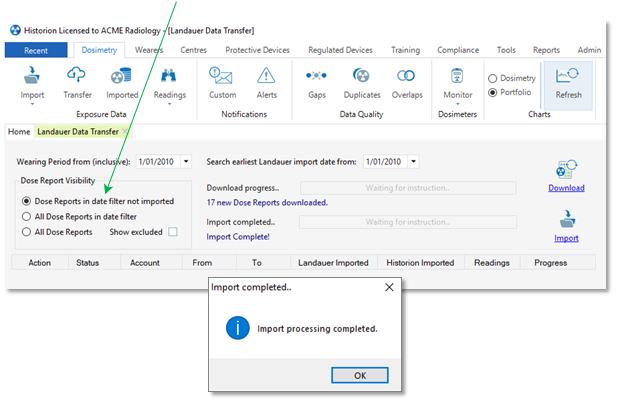Open the Regulated Devices tab
618x404 pixels.
tap(340, 50)
